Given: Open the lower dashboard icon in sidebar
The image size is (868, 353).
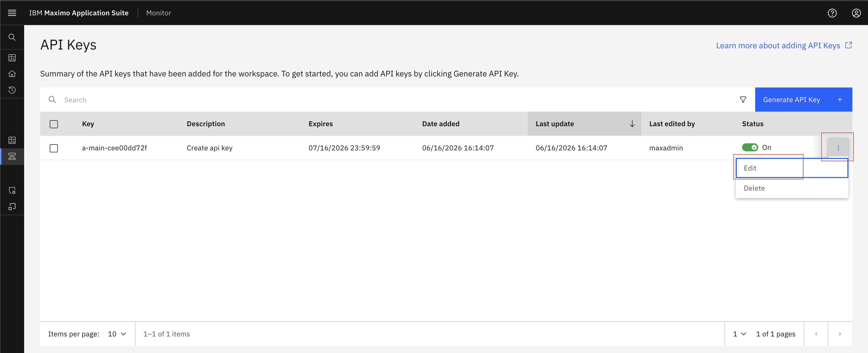Looking at the screenshot, I should pyautogui.click(x=12, y=140).
